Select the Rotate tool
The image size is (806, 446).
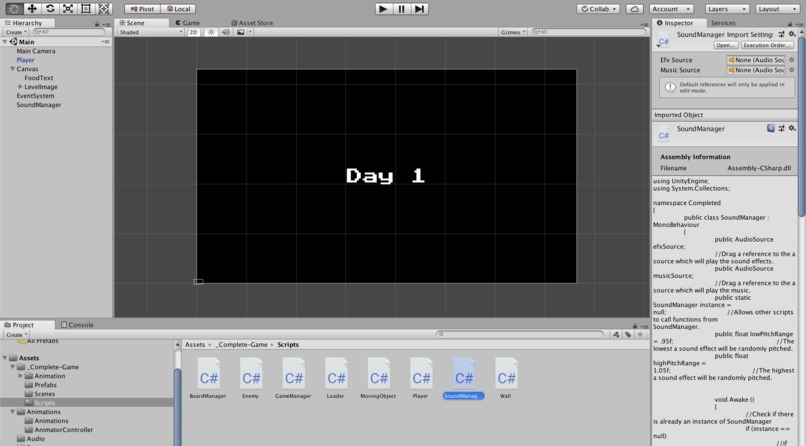pyautogui.click(x=50, y=9)
